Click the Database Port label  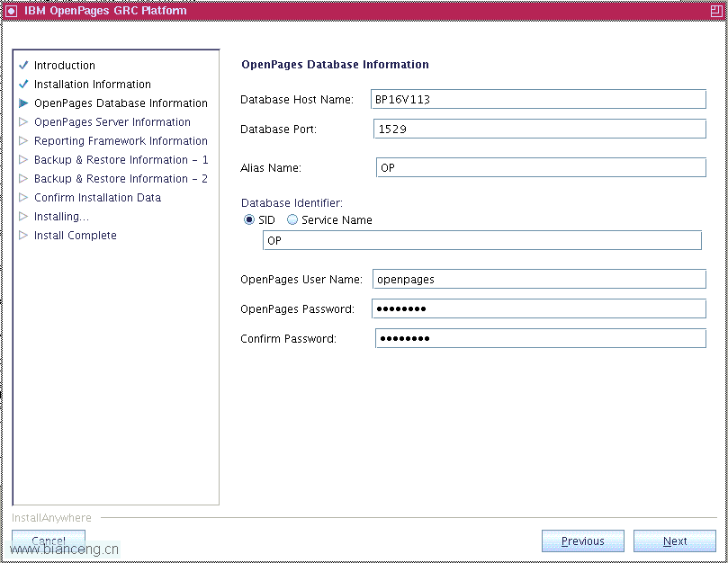tap(278, 129)
